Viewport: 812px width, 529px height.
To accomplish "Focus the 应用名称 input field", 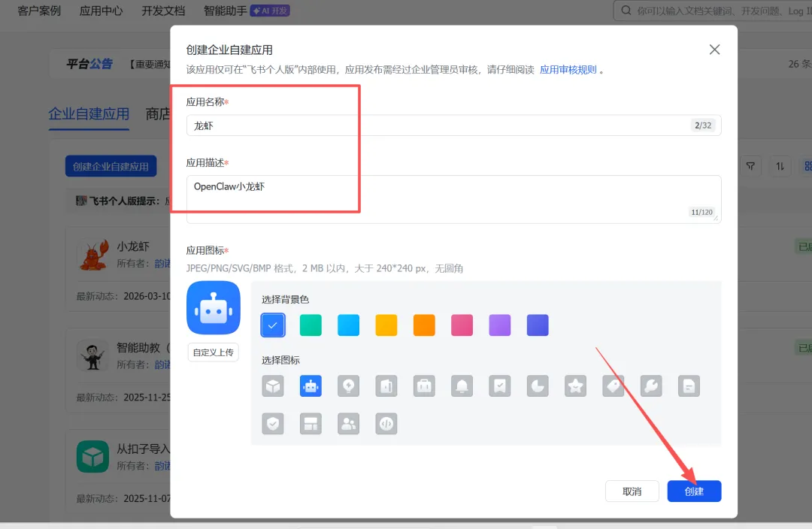I will 453,125.
